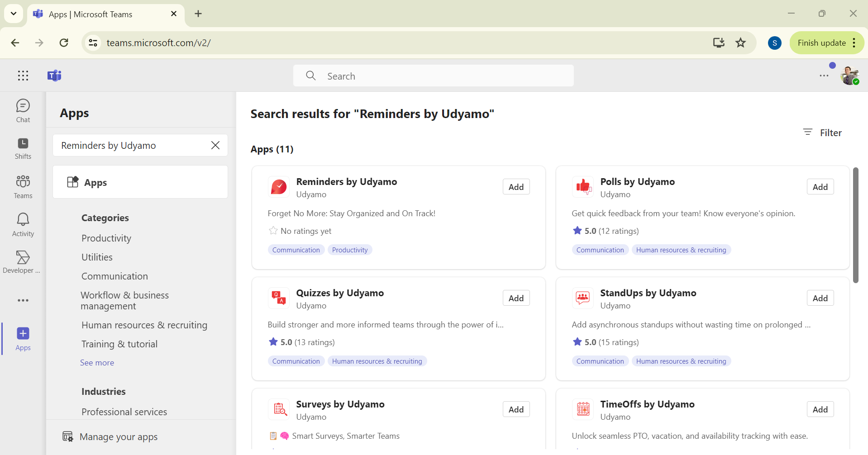
Task: Open the Surveys by Udyamo app icon
Action: 279,409
